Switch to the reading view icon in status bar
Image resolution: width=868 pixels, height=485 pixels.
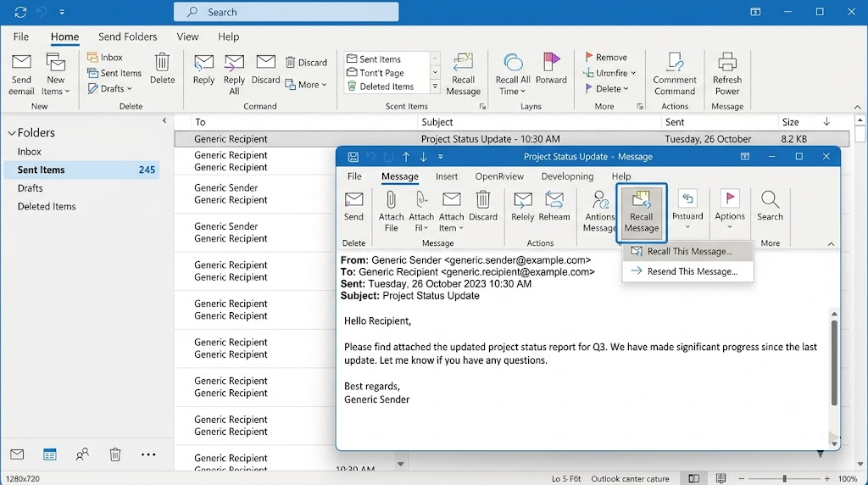(x=721, y=478)
